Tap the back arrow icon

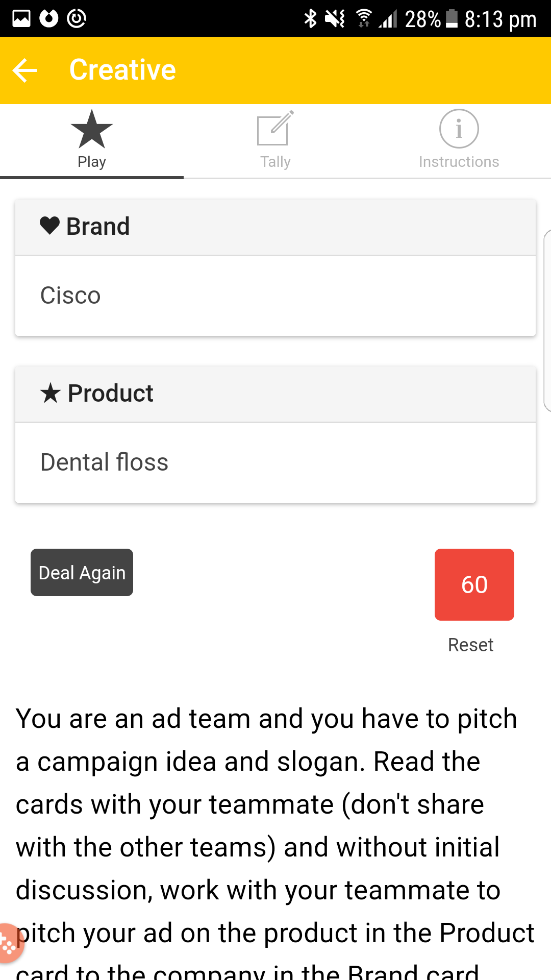tap(24, 70)
